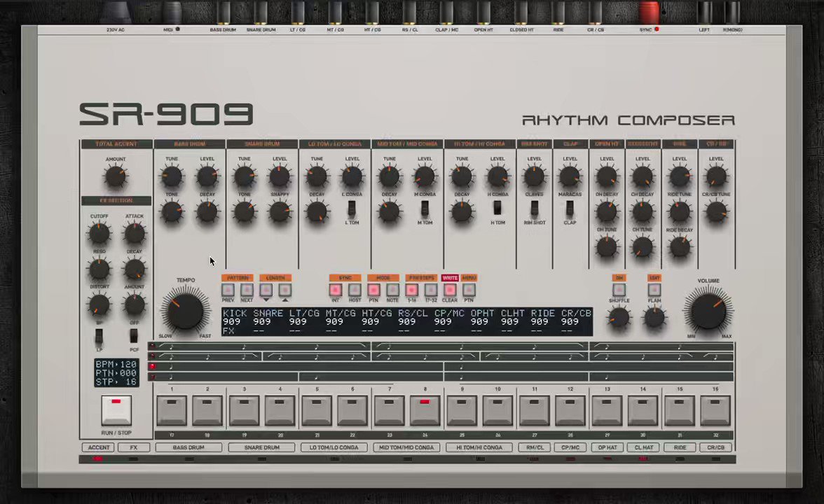Screen dimensions: 824x504
Task: Enable INT sync button
Action: [x=335, y=290]
